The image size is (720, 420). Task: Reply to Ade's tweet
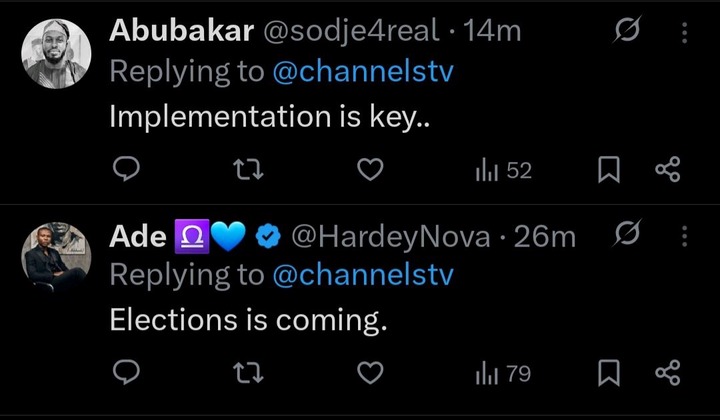click(124, 374)
